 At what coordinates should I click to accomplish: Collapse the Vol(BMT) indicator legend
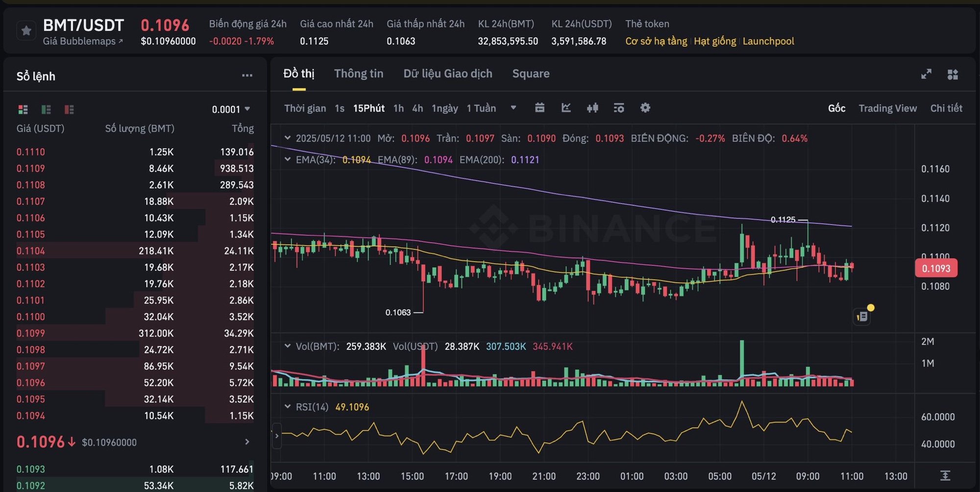[x=288, y=346]
